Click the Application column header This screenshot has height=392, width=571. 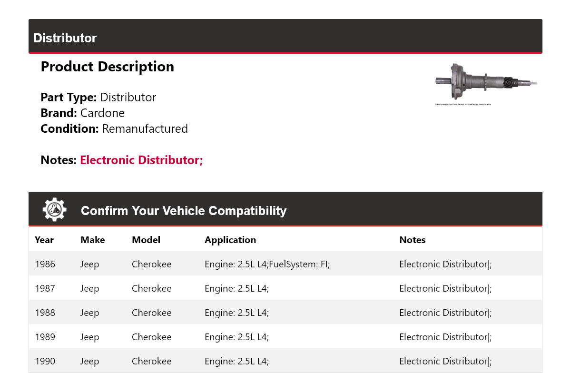[230, 240]
